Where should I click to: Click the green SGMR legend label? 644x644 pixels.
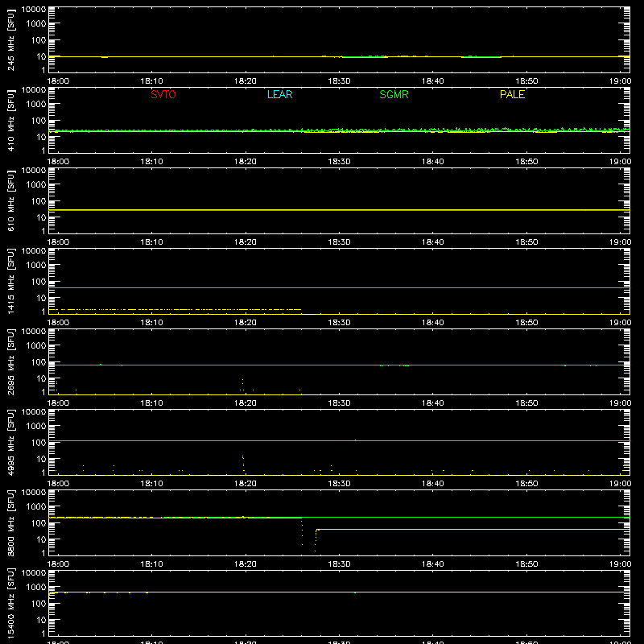coord(394,94)
